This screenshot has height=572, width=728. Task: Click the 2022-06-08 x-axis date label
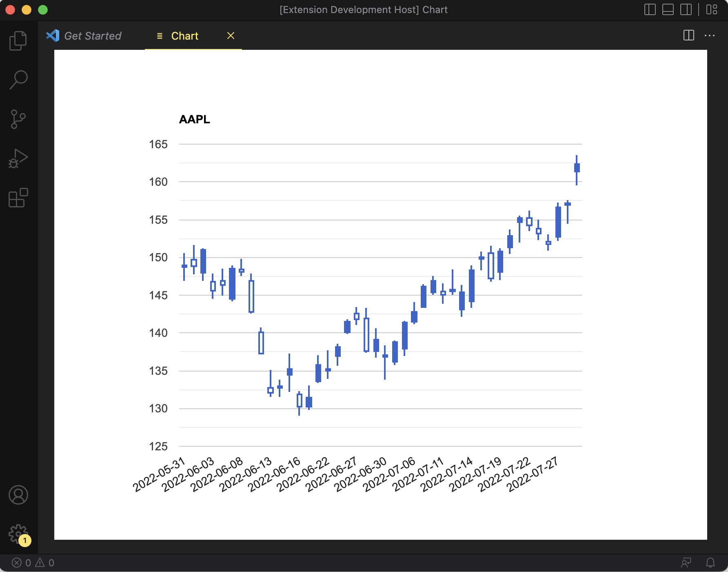click(217, 474)
